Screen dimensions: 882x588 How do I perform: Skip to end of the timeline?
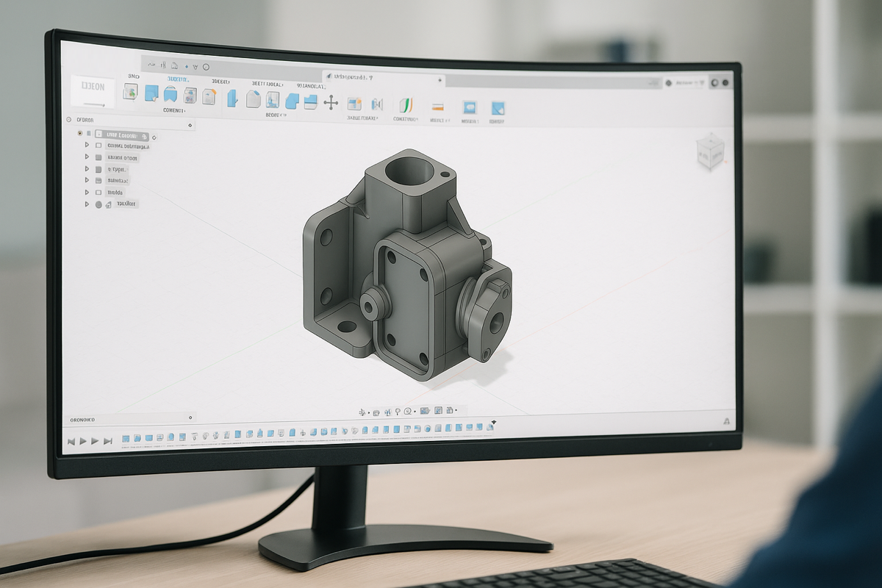[108, 441]
